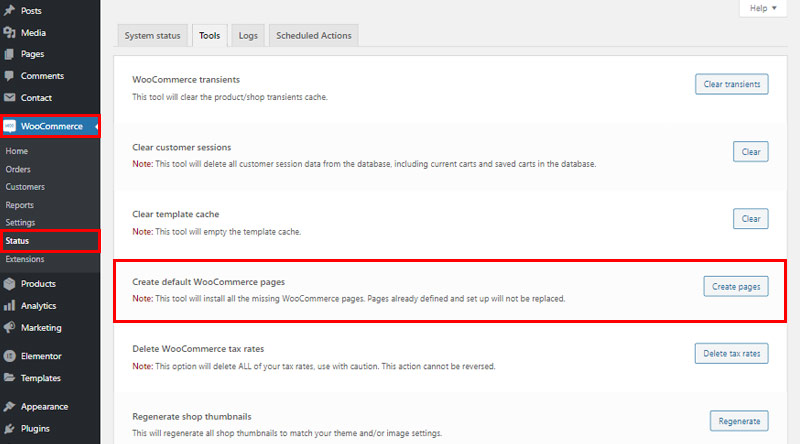This screenshot has height=444, width=800.
Task: Open the Help dropdown
Action: click(763, 8)
